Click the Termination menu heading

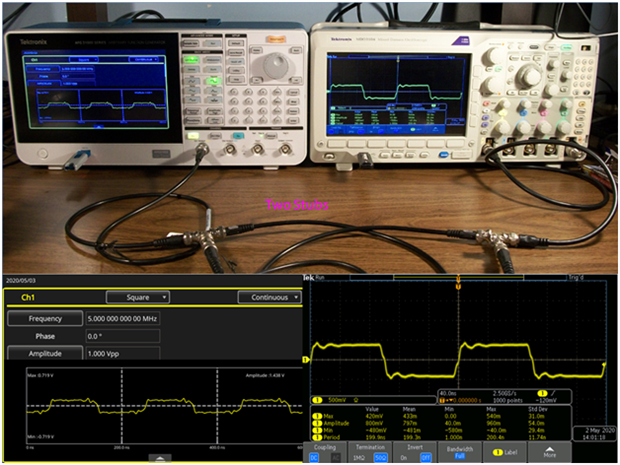(370, 447)
